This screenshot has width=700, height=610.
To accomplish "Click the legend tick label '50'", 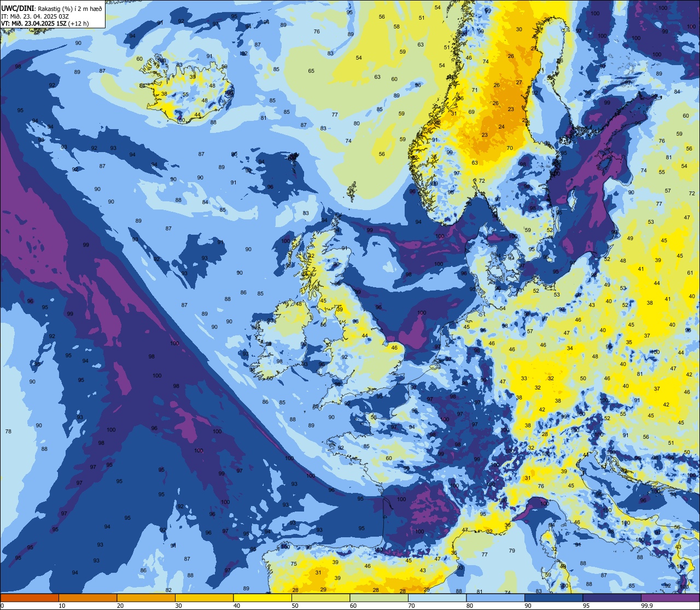I will pyautogui.click(x=295, y=606).
